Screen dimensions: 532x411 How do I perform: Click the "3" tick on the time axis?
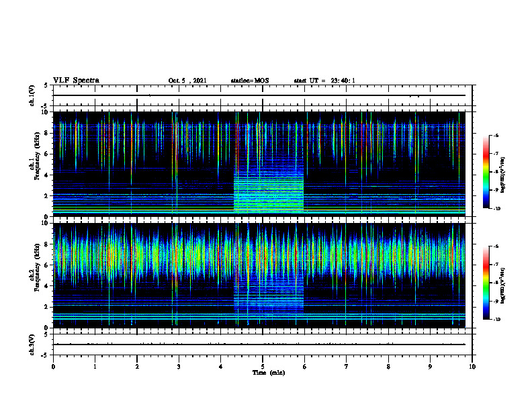tap(179, 367)
